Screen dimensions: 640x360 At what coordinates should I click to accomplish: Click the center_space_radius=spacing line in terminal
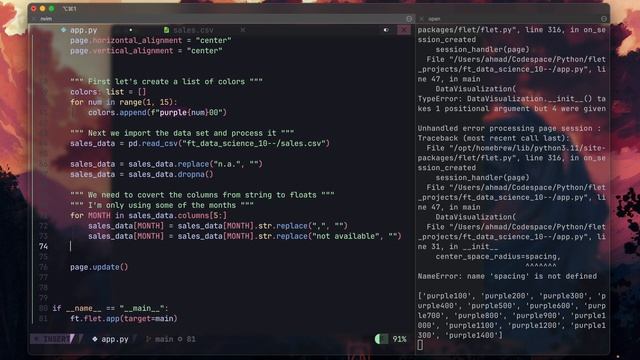coord(498,257)
